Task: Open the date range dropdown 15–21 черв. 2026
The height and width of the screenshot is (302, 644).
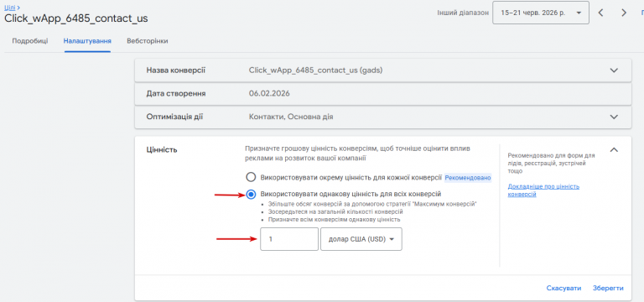Action: pyautogui.click(x=541, y=13)
